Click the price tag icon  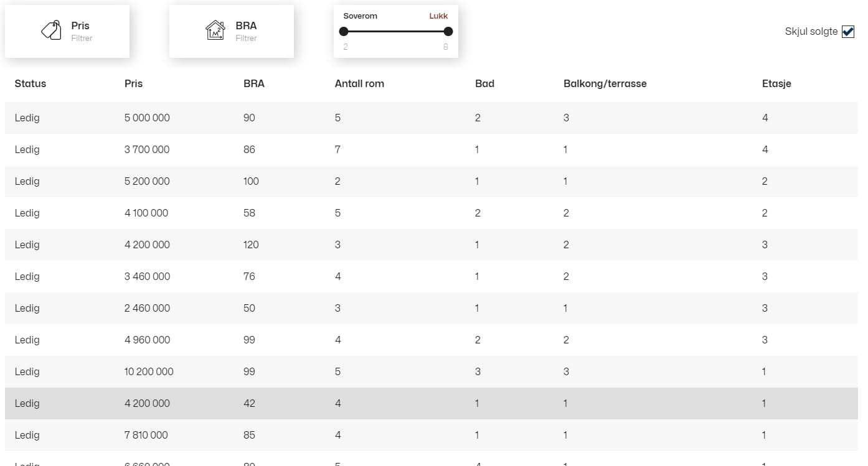51,30
